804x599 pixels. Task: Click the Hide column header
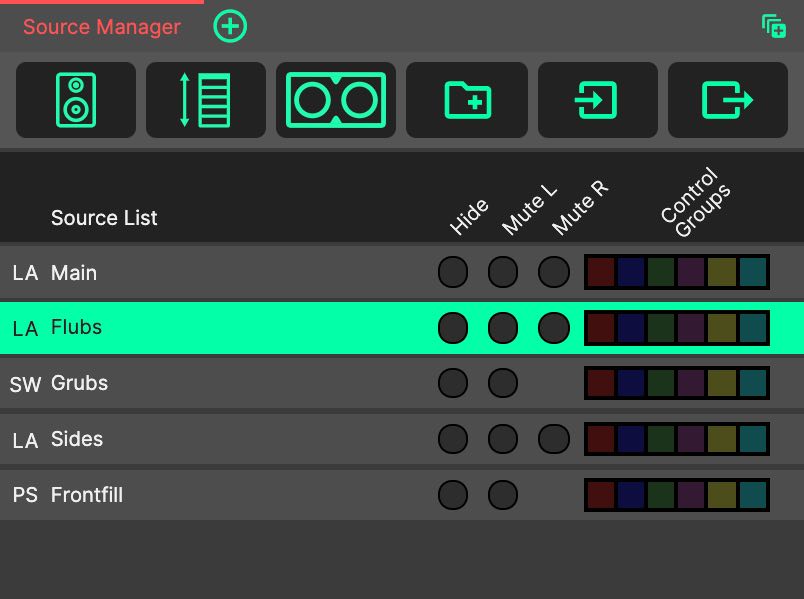coord(469,216)
